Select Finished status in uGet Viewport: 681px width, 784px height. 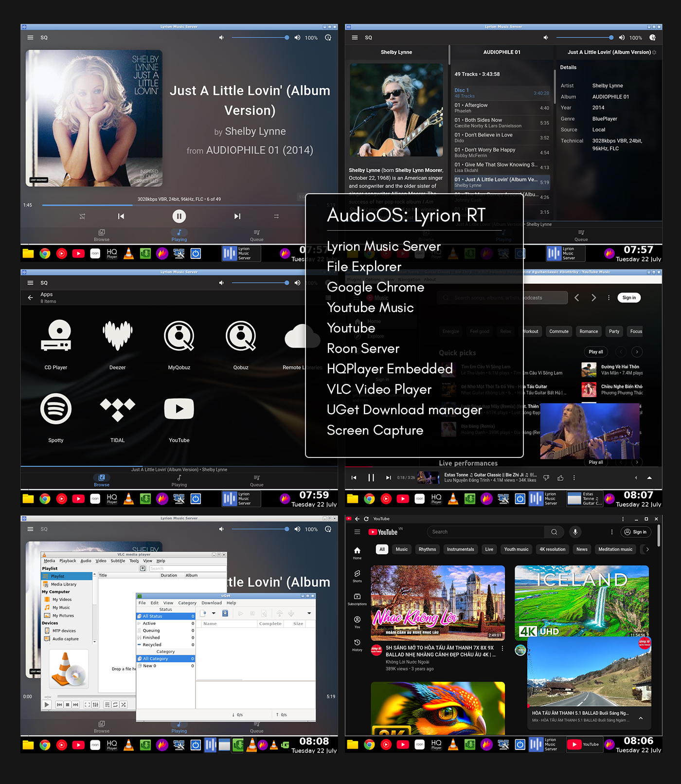tap(165, 638)
